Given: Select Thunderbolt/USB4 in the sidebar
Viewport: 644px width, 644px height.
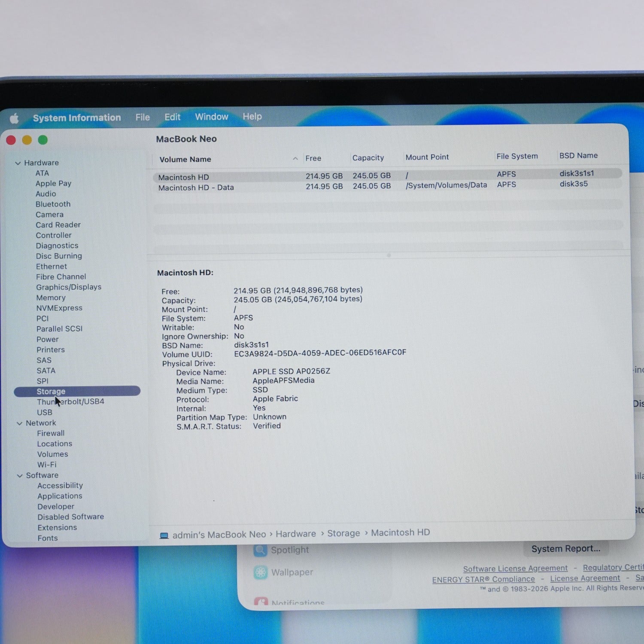Looking at the screenshot, I should click(70, 402).
